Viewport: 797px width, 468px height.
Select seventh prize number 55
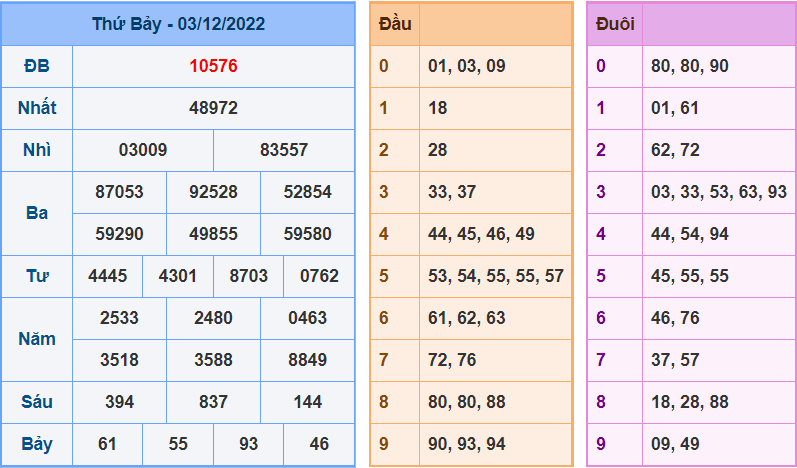[x=178, y=444]
